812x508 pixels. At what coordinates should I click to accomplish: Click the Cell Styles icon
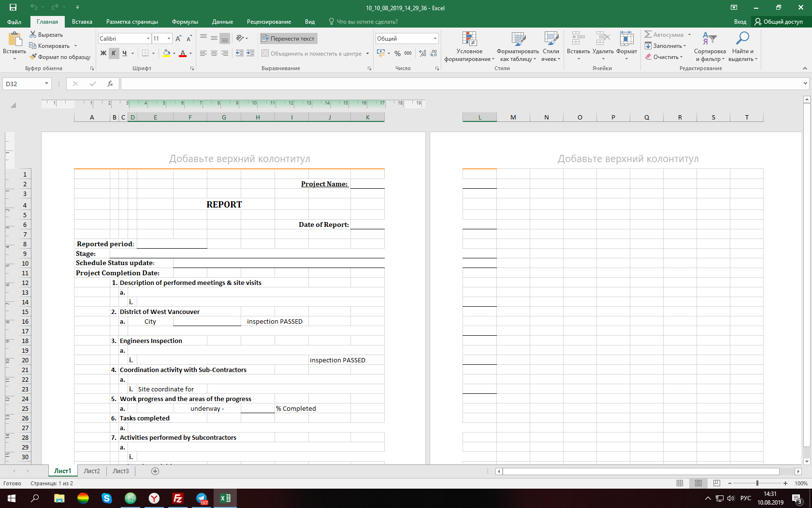[551, 39]
